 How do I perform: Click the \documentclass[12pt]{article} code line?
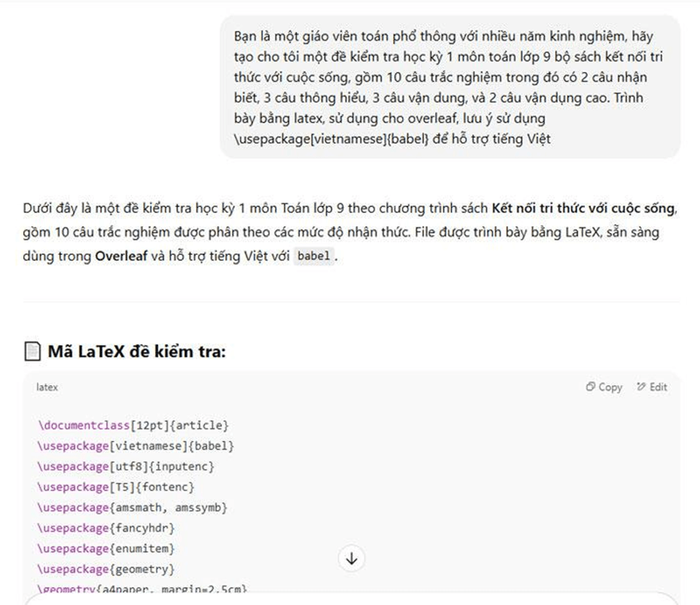click(134, 425)
